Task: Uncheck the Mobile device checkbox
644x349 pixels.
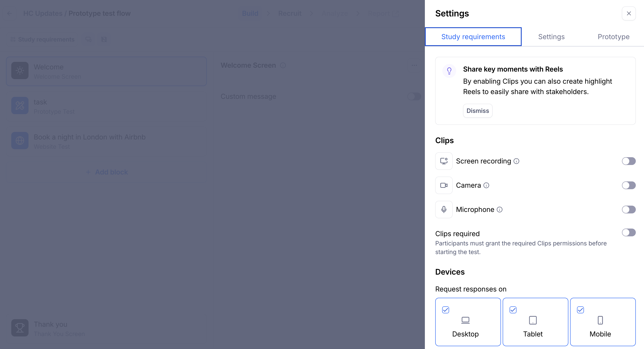Action: 580,310
